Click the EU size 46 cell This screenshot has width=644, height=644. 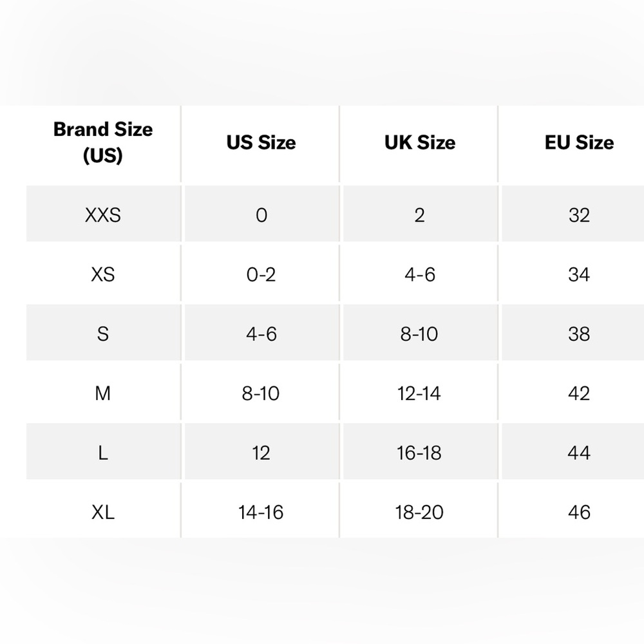pos(579,512)
